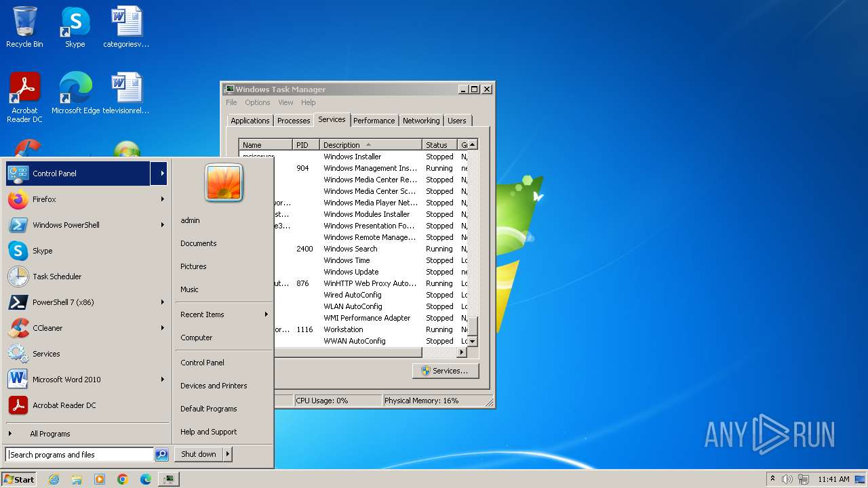Open the Help menu in Task Manager

coord(309,102)
